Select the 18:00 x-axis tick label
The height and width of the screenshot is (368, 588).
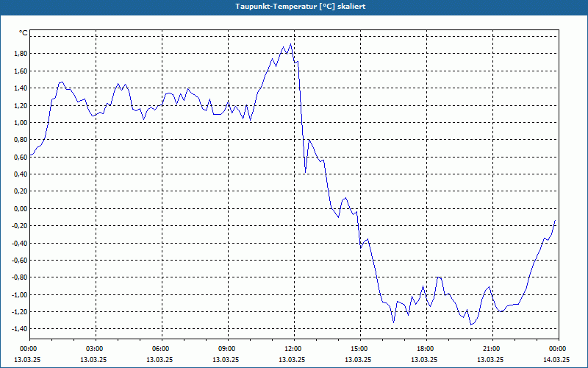(x=426, y=349)
